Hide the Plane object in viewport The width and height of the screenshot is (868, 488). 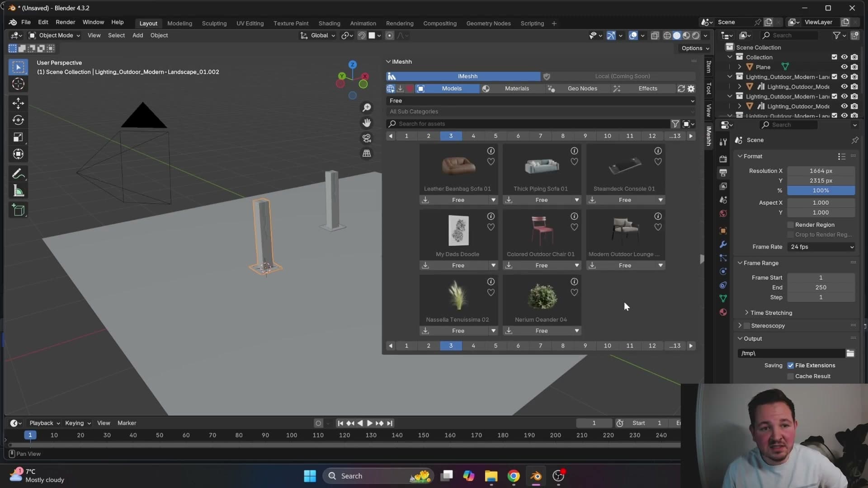(x=844, y=67)
